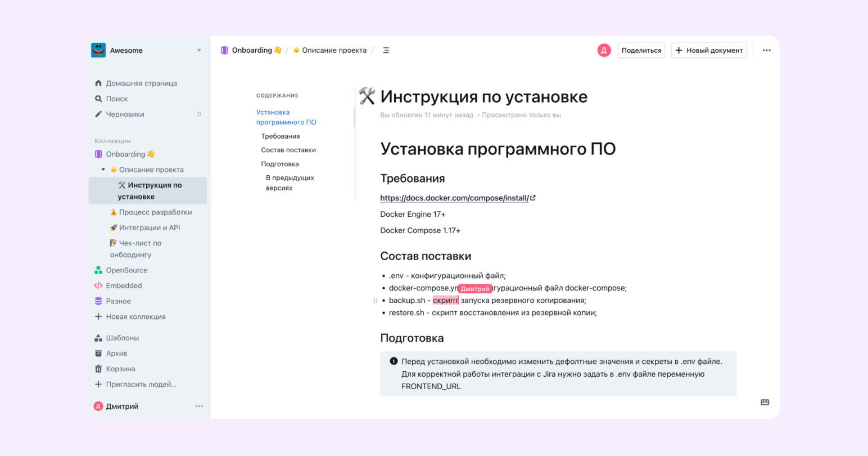Click the purple Onboarding collection icon in the sidebar

(x=98, y=154)
